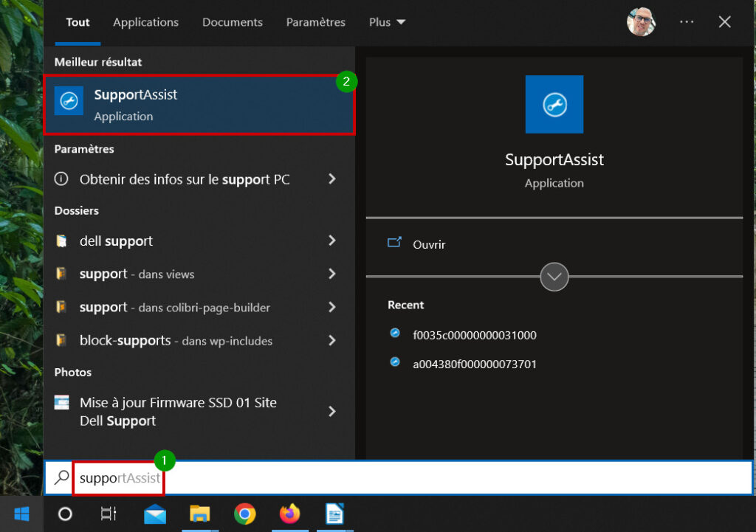The image size is (756, 532).
Task: Open File Explorer from taskbar
Action: [x=199, y=514]
